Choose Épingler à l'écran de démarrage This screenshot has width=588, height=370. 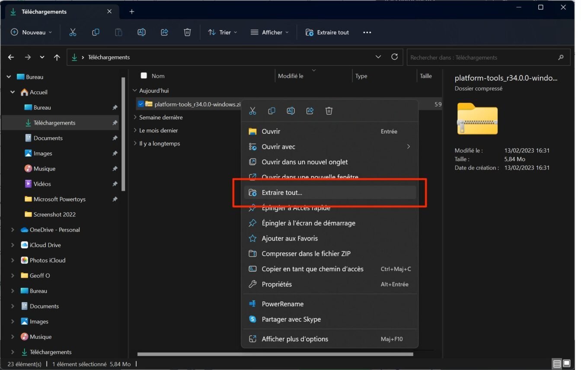(x=330, y=223)
